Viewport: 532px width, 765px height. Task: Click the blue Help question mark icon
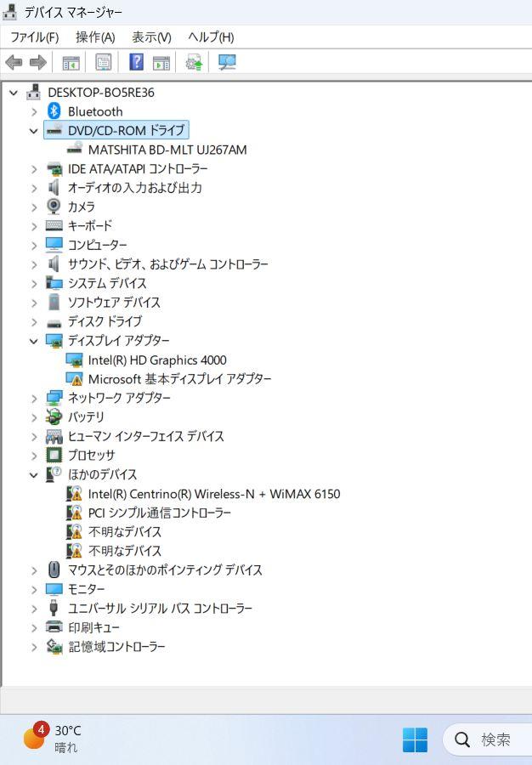point(136,62)
